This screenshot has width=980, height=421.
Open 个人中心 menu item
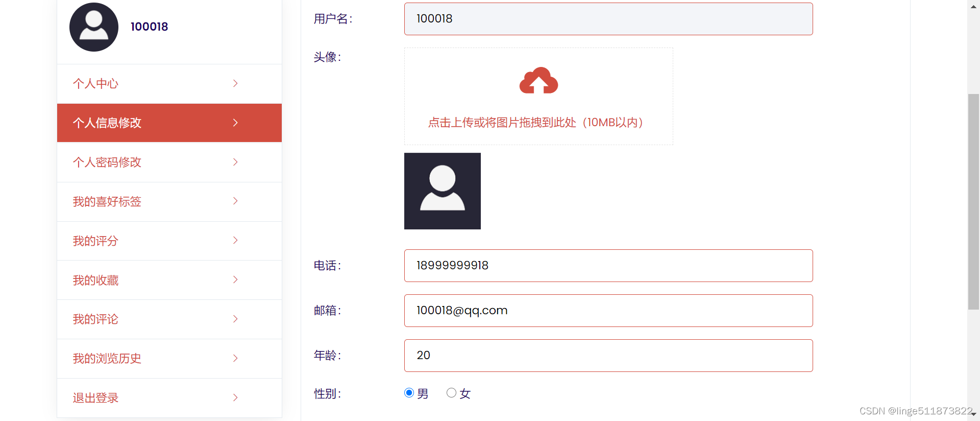tap(169, 84)
